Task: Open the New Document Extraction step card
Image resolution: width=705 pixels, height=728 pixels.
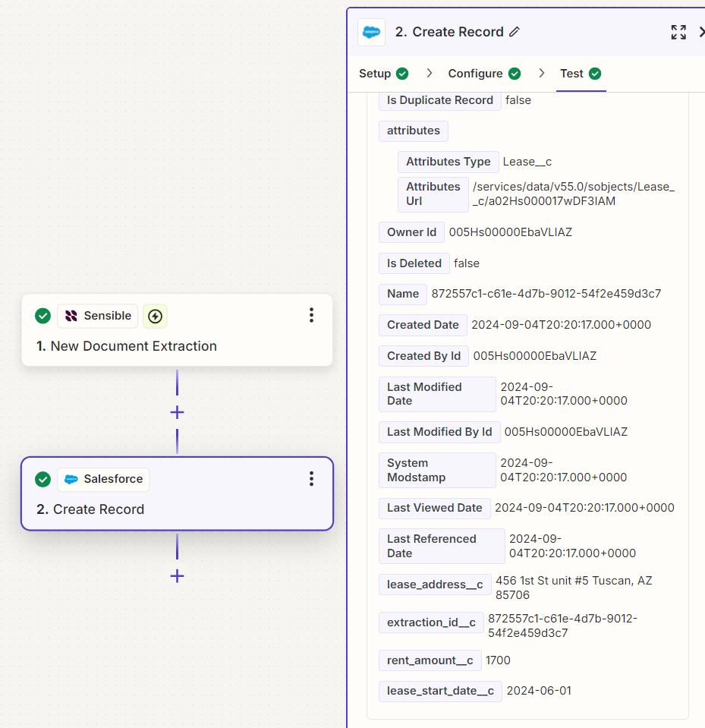Action: pos(177,329)
